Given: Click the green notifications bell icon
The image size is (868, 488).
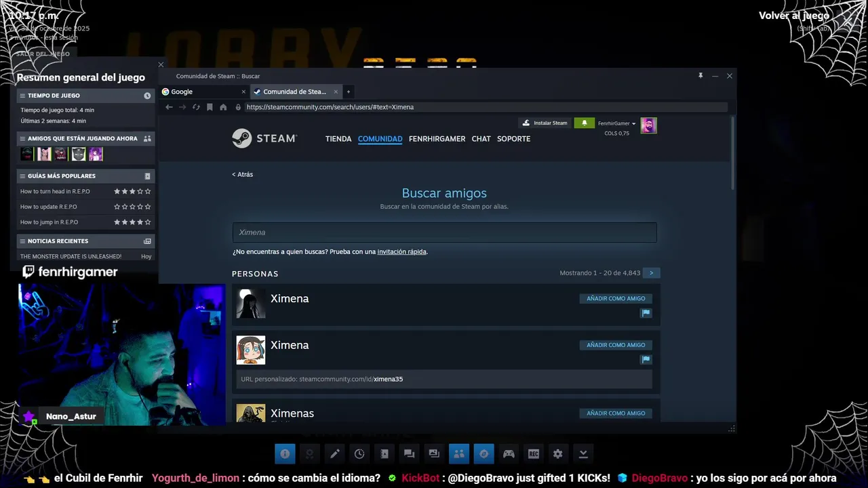Looking at the screenshot, I should (x=584, y=123).
